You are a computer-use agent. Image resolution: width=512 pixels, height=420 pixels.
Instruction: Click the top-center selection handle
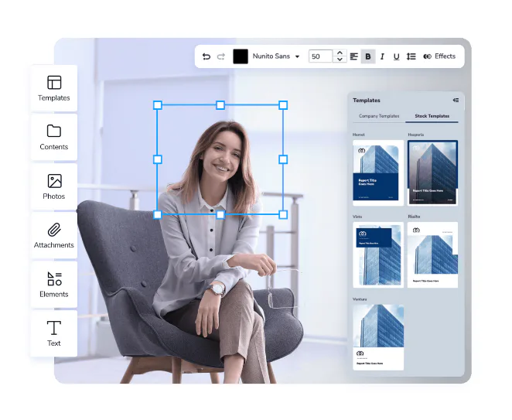[220, 105]
